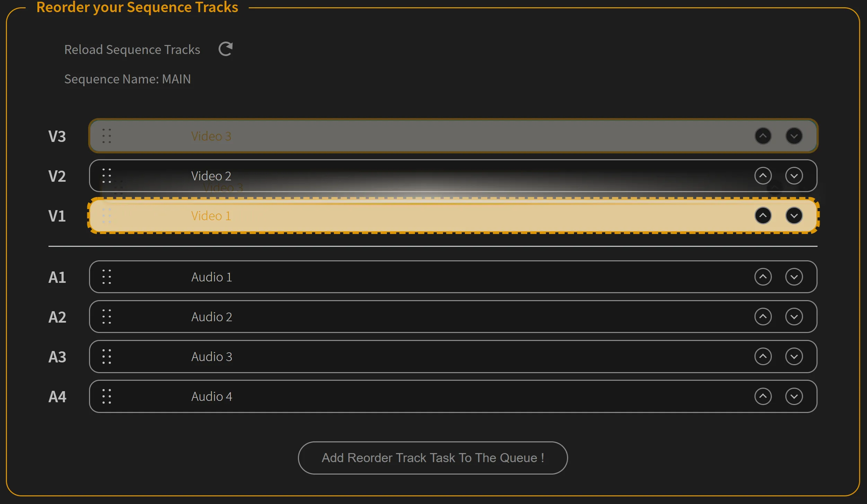Image resolution: width=867 pixels, height=504 pixels.
Task: Click the Video 3 drag handle icon
Action: tap(106, 136)
